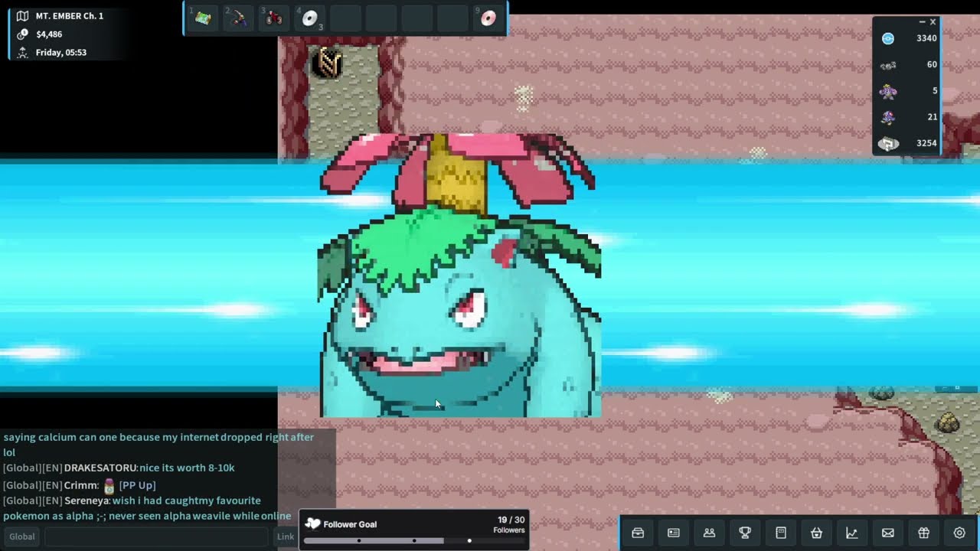Click the MT. EMBER Ch. 1 location text
This screenshot has height=551, width=980.
coord(70,16)
